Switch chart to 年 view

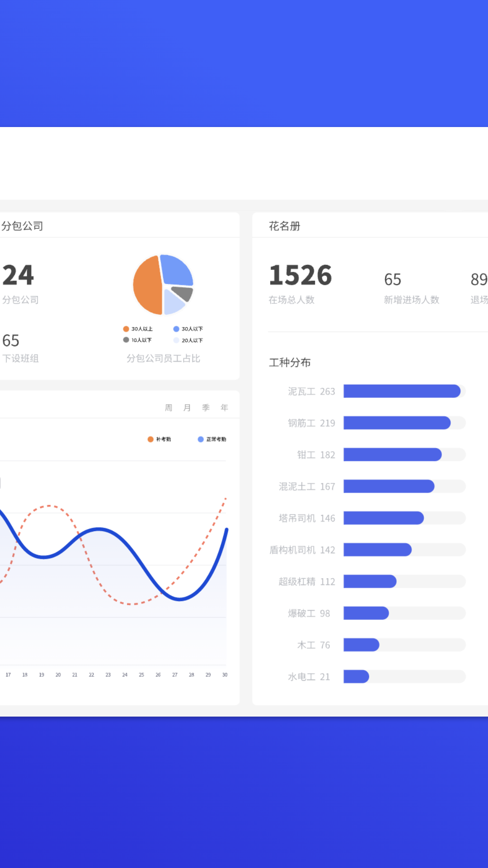224,408
